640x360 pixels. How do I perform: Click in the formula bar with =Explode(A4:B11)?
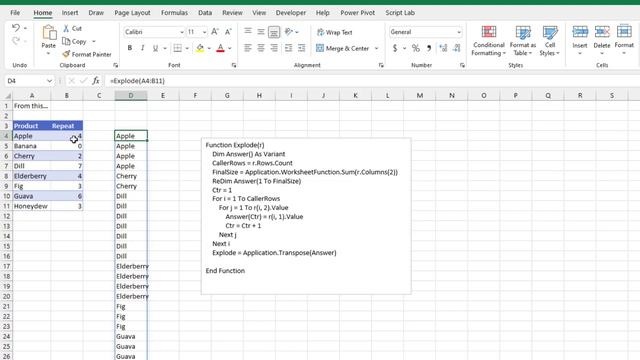pos(371,81)
